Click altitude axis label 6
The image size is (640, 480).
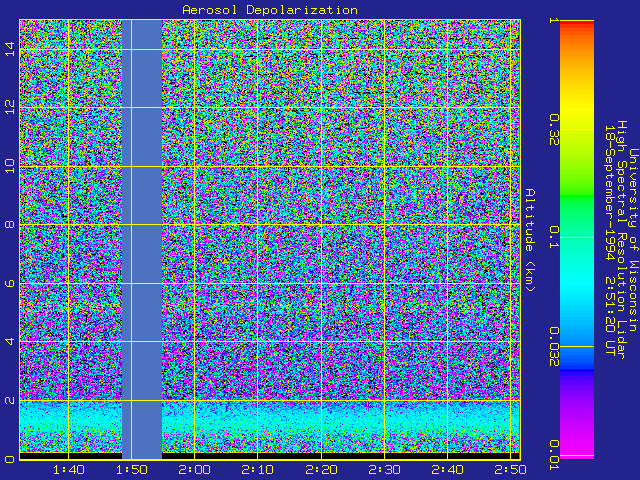pos(10,283)
